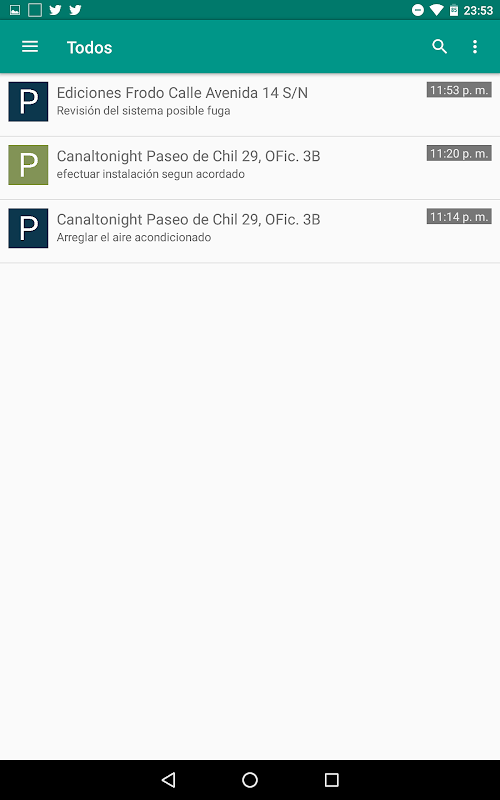Tap the Android home circle button
The image size is (500, 800).
click(x=250, y=780)
